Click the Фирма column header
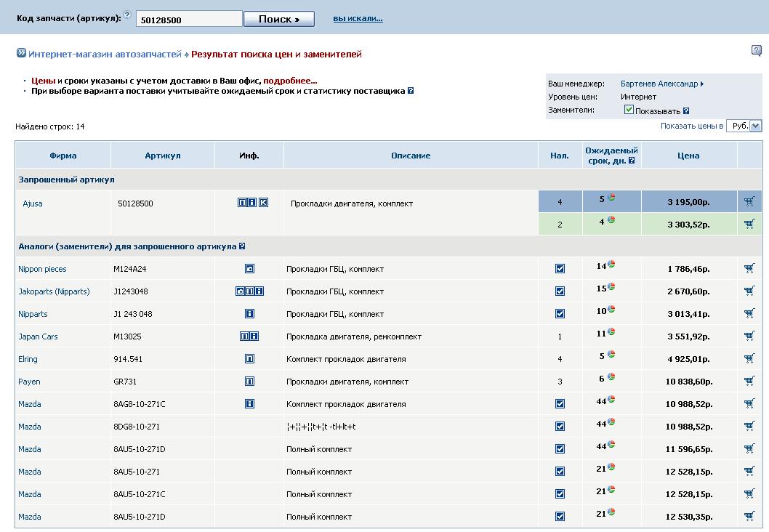The width and height of the screenshot is (769, 532). tap(63, 156)
